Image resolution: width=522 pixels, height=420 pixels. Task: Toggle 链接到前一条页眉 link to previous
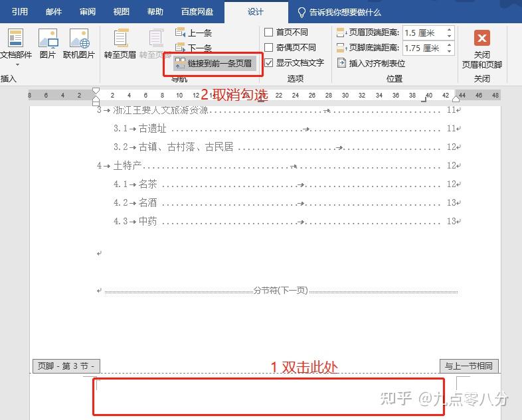coord(214,63)
